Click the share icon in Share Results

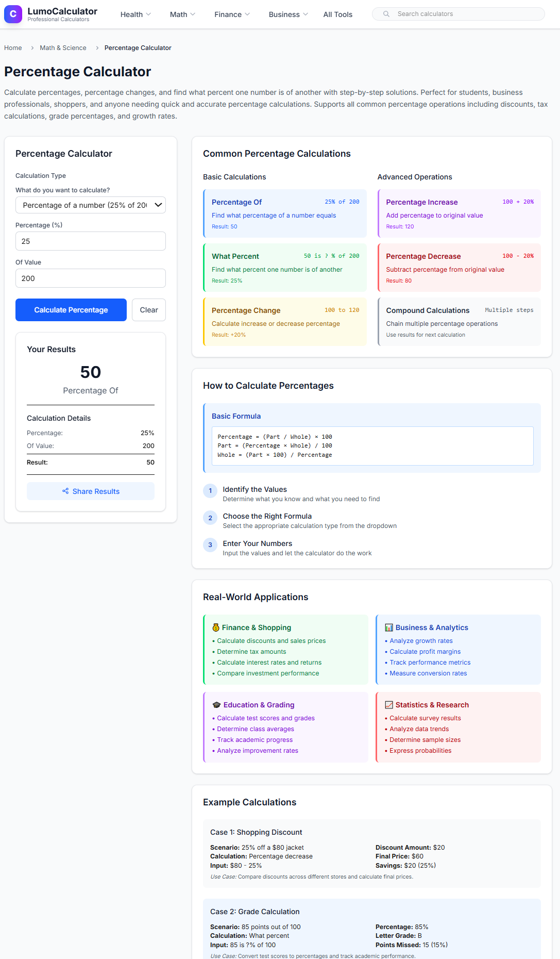[65, 491]
